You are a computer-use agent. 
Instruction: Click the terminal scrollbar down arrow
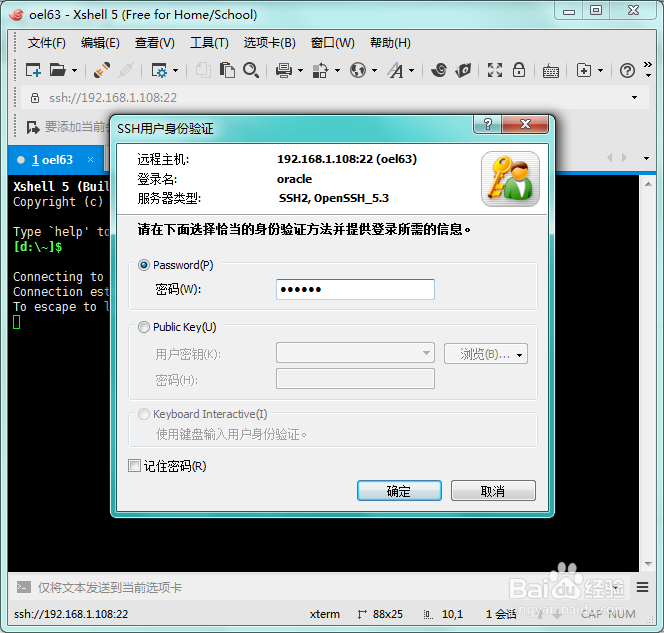click(648, 564)
